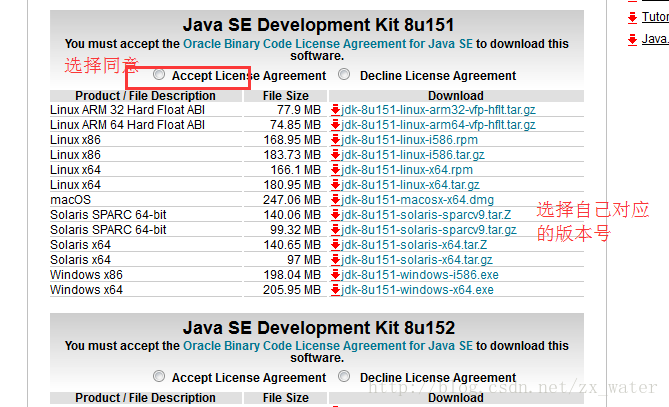Click Windows x64 product label
The image size is (669, 407).
point(86,290)
